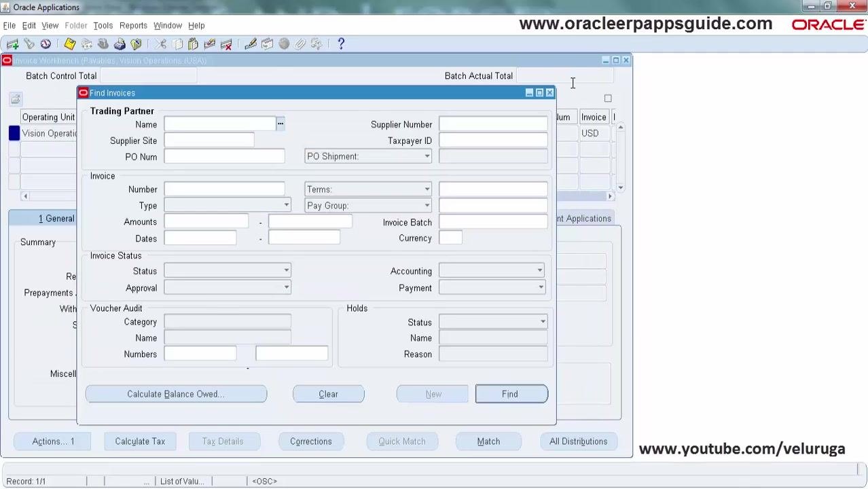Image resolution: width=868 pixels, height=489 pixels.
Task: Click the Invoice Batch field
Action: [493, 222]
